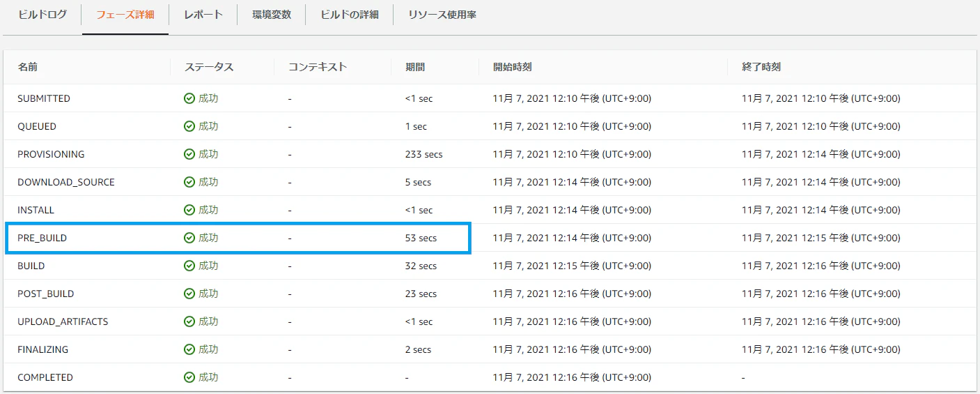Select the BUILD phase name

tap(31, 266)
